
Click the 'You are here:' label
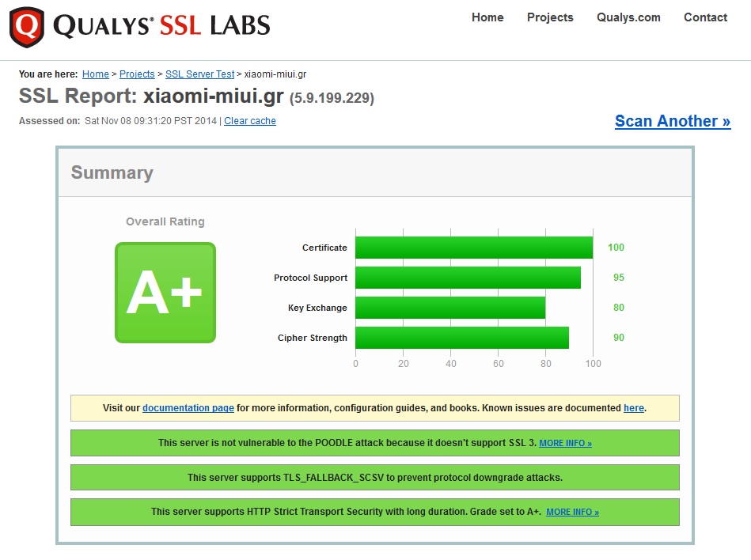pos(48,74)
